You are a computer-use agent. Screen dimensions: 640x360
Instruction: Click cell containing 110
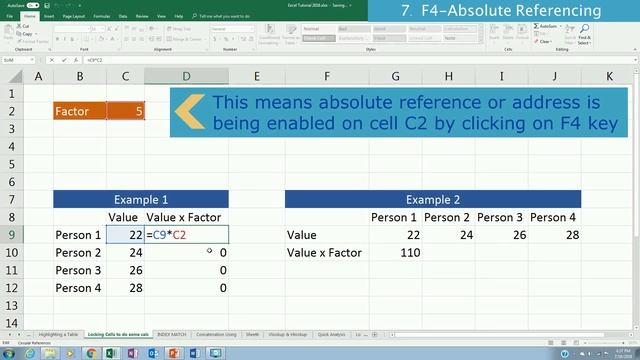tap(396, 253)
